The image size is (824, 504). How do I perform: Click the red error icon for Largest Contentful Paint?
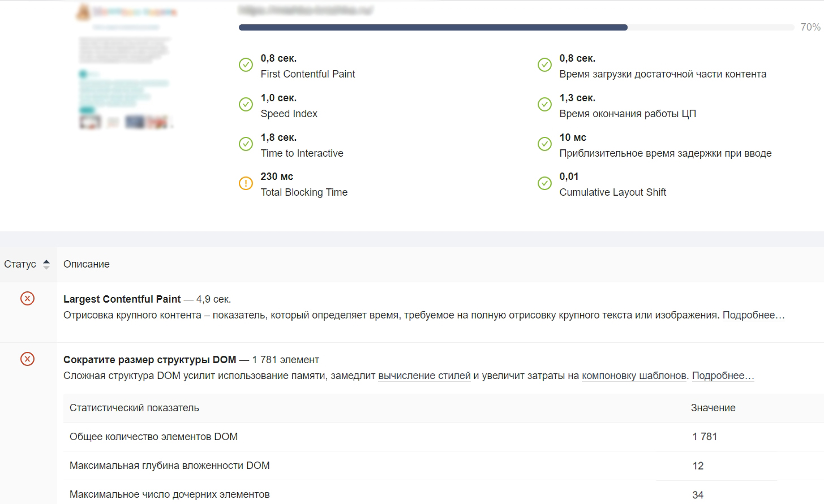27,299
